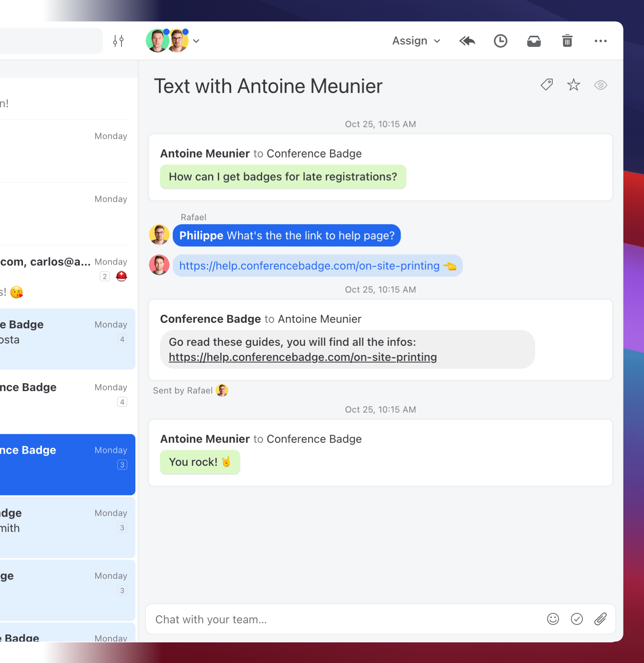The image size is (644, 663).
Task: Star the conversation with Antoine Meunier
Action: click(574, 85)
